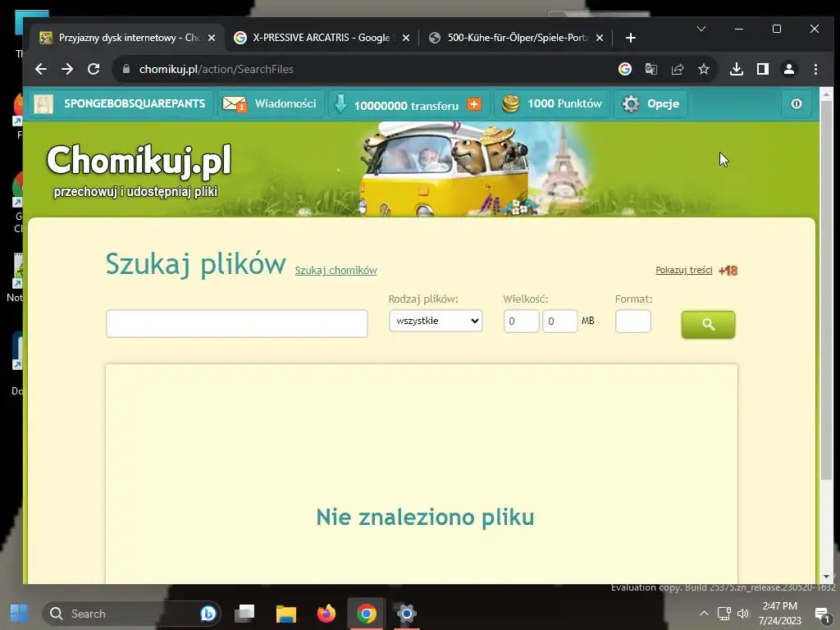Open Chrome three-dot menu
Image resolution: width=840 pixels, height=630 pixels.
pyautogui.click(x=815, y=69)
